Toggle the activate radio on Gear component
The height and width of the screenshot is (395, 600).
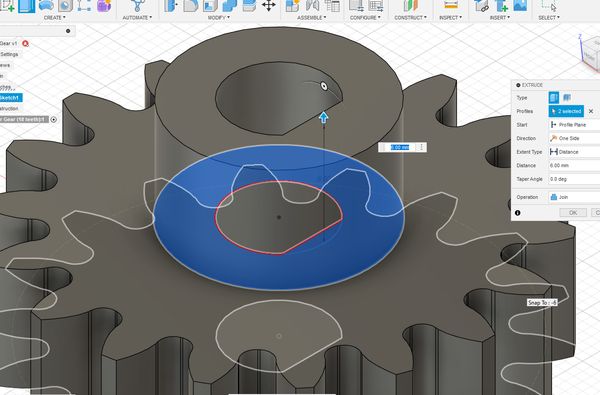pos(54,119)
